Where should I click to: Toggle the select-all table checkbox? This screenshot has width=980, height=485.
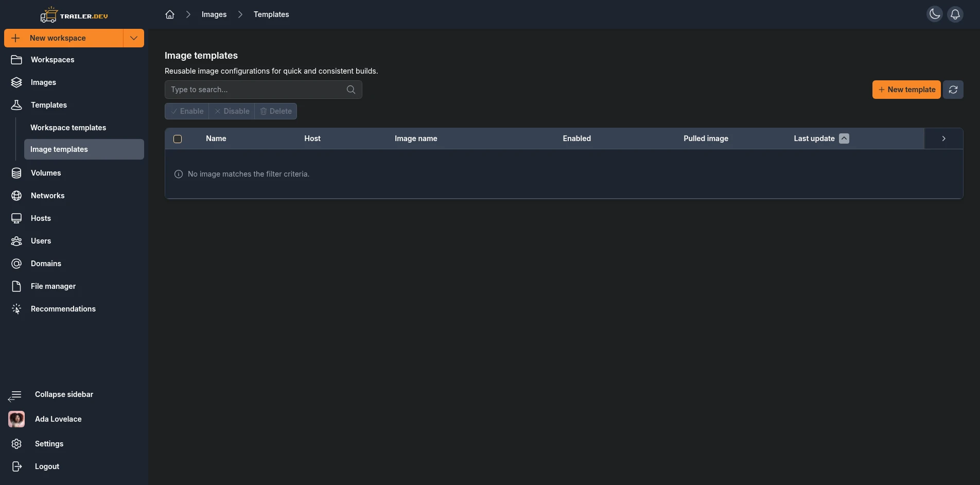(178, 139)
